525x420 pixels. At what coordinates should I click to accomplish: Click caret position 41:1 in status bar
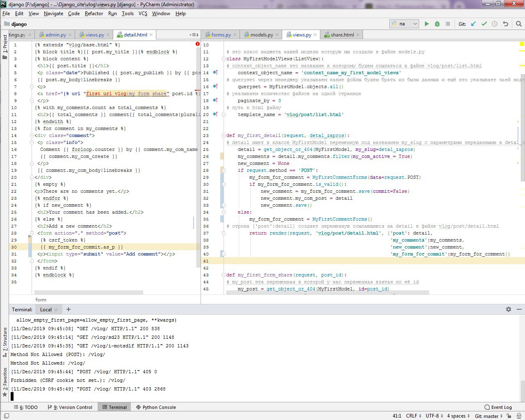[x=397, y=416]
